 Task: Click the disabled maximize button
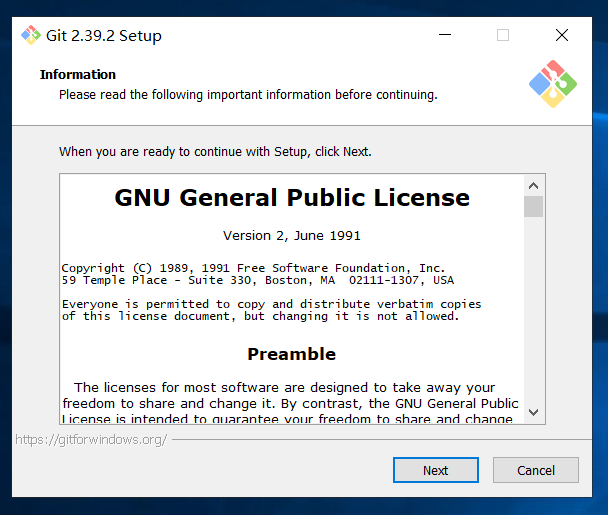(503, 35)
